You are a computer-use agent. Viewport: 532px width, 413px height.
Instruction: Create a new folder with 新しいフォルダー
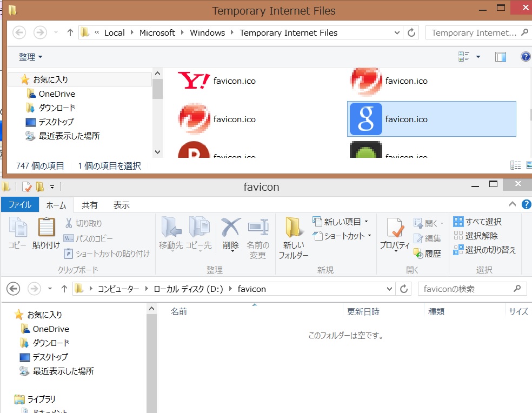[x=294, y=237]
